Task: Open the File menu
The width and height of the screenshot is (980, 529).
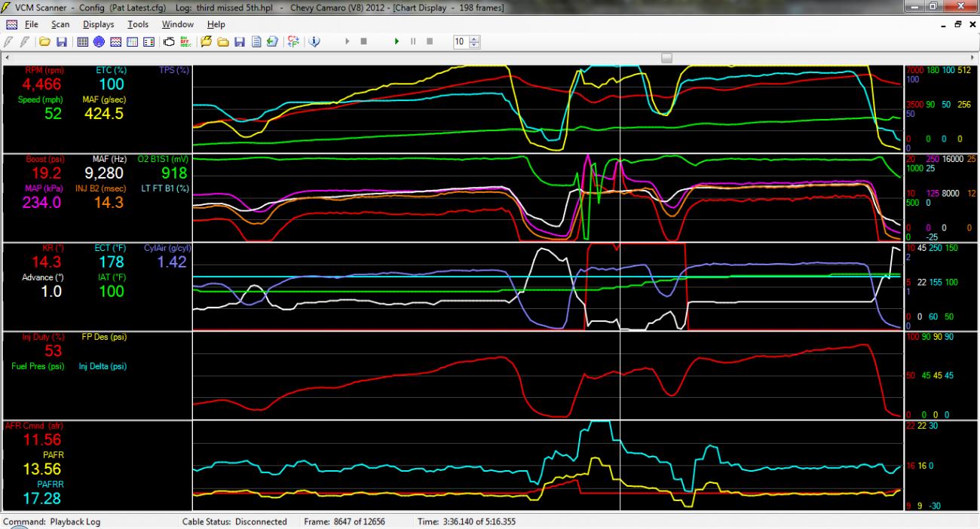Action: pyautogui.click(x=31, y=24)
